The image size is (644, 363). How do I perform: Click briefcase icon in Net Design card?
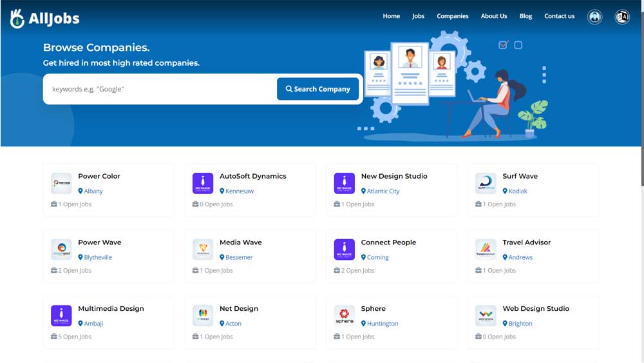coord(196,337)
